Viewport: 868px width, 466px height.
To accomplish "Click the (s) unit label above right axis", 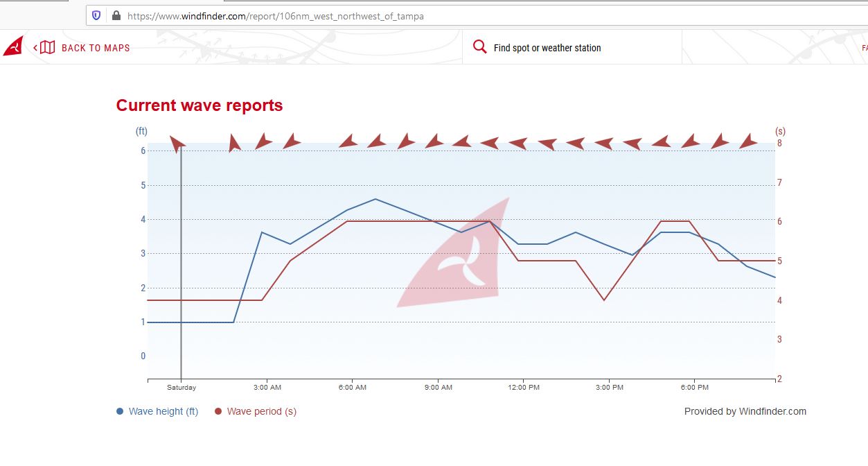I will (x=780, y=131).
